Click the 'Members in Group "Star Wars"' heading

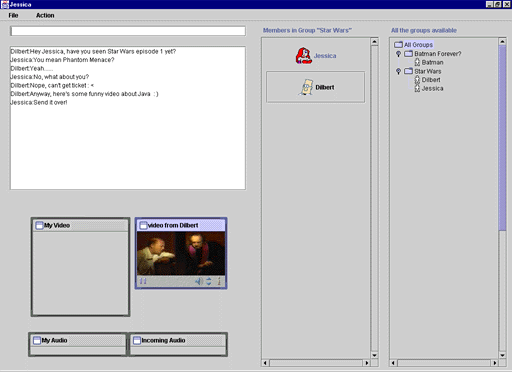coord(307,30)
